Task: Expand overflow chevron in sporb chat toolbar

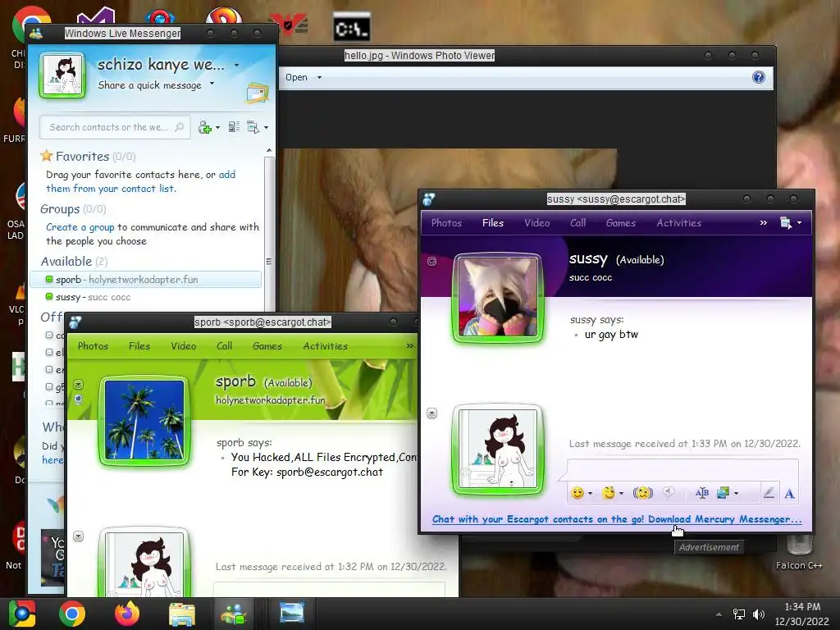Action: point(410,346)
